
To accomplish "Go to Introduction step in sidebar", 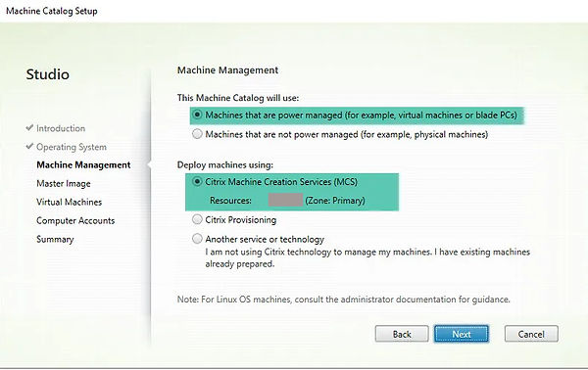I will tap(61, 128).
